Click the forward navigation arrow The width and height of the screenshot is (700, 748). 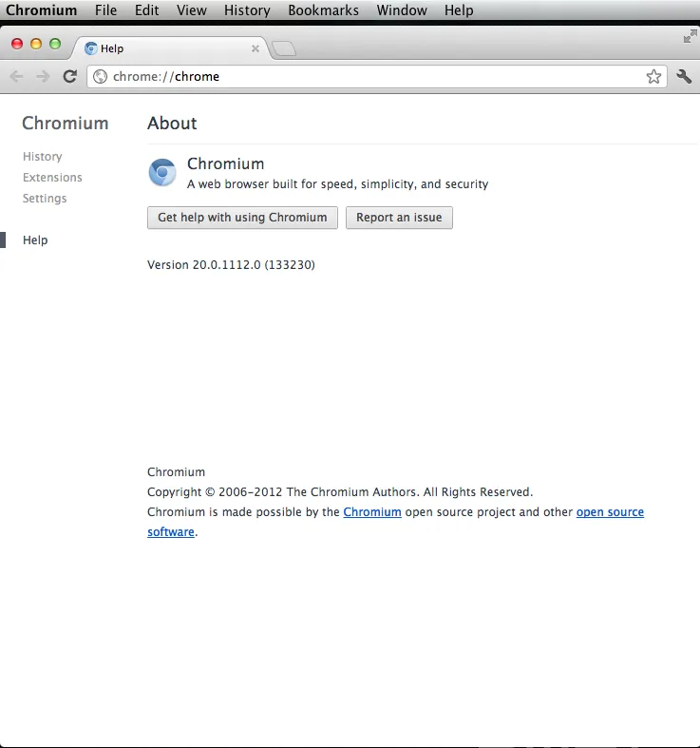[43, 77]
